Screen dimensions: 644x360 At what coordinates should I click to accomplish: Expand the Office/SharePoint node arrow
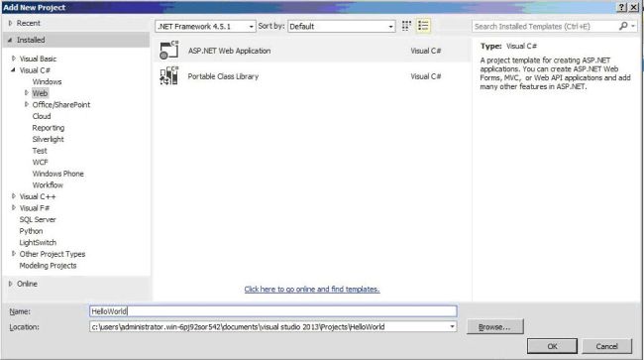(x=27, y=105)
